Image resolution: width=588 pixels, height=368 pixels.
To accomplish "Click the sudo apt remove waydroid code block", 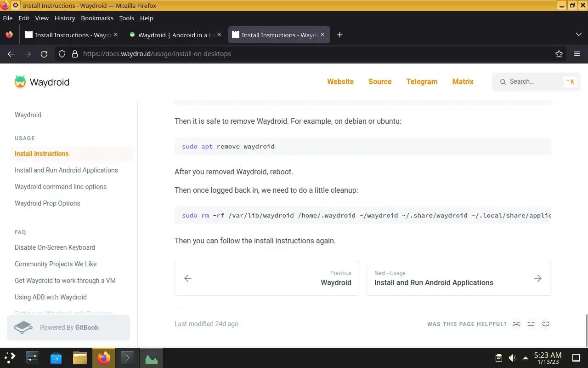I will click(362, 146).
